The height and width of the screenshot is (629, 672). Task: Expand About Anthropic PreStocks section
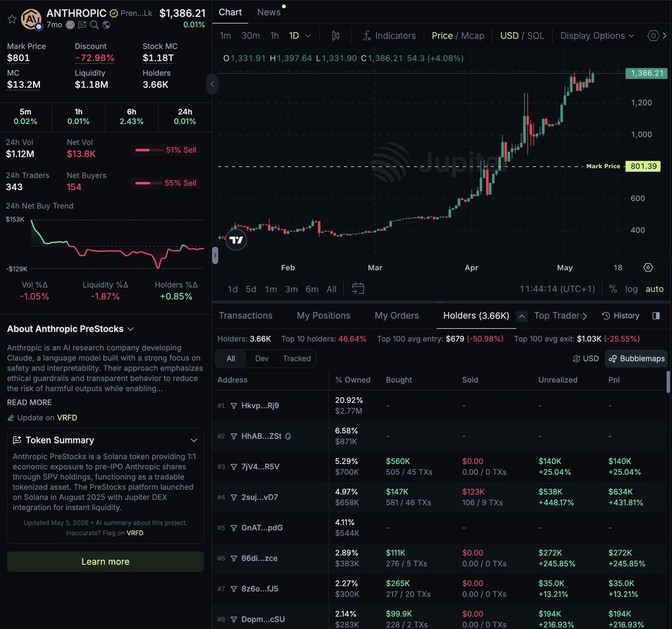[130, 329]
